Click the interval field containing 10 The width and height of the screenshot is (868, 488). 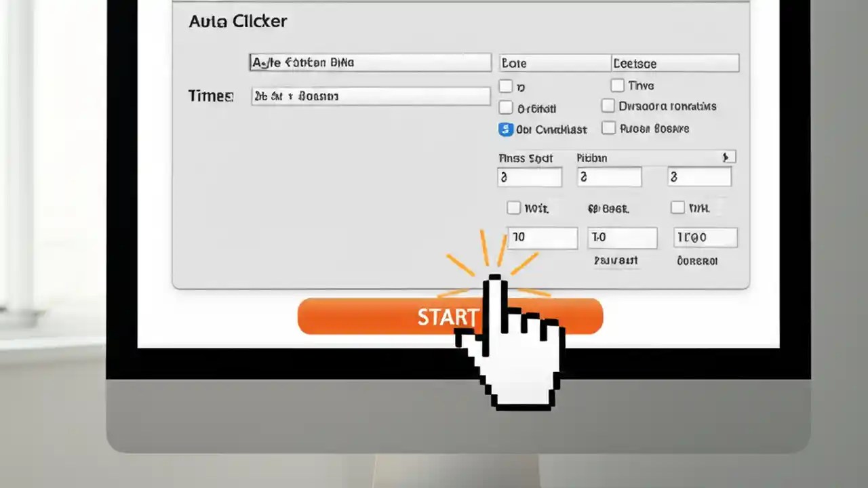(x=542, y=237)
